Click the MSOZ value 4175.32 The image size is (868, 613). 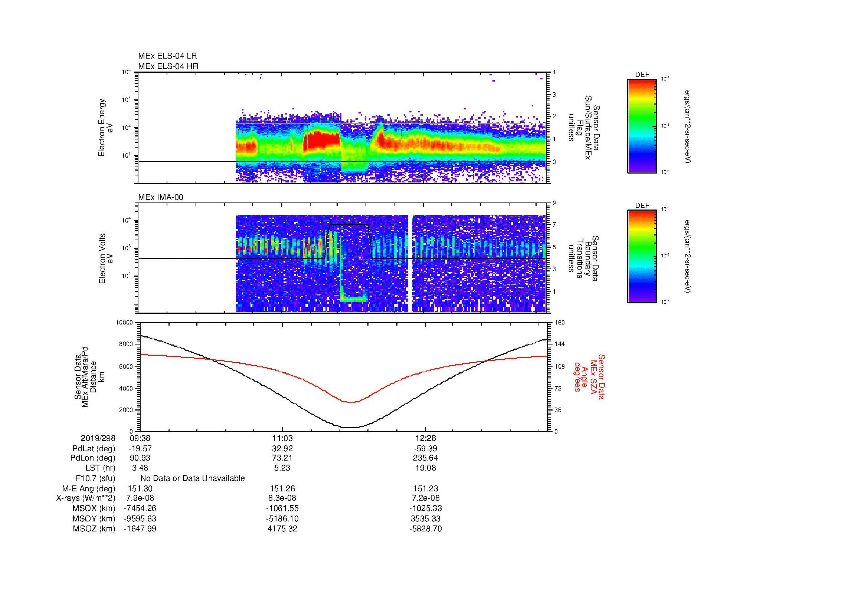(x=282, y=529)
